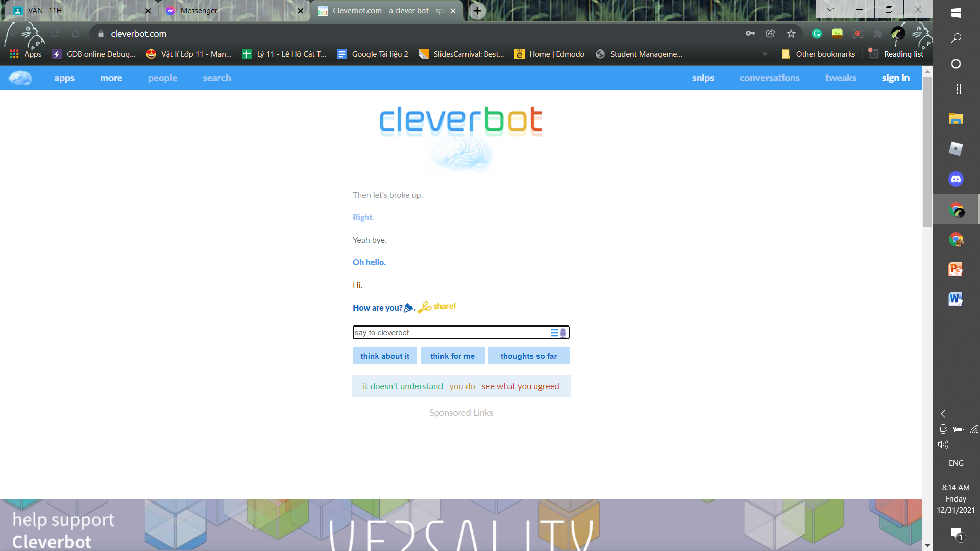980x551 pixels.
Task: Open PowerPoint from taskbar
Action: tap(956, 269)
